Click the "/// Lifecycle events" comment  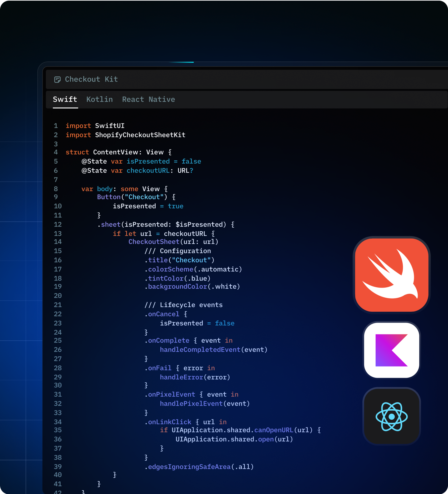click(x=184, y=305)
